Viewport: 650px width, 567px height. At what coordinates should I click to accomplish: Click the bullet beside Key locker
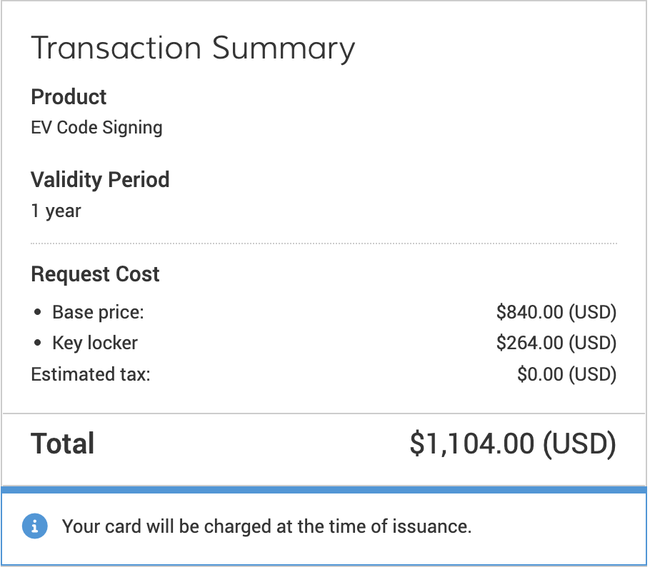(38, 343)
